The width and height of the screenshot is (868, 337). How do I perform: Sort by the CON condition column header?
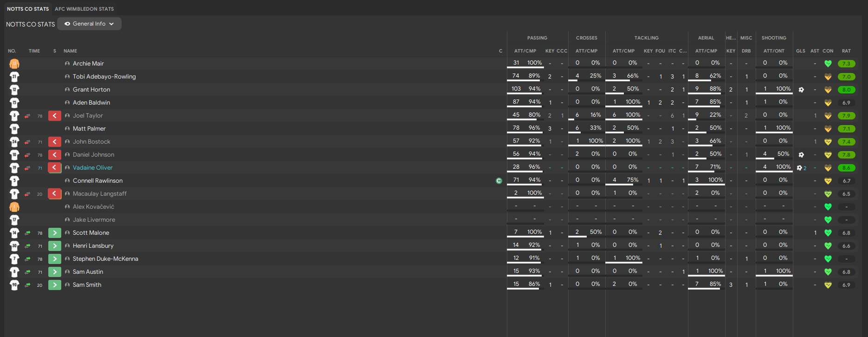(x=828, y=51)
